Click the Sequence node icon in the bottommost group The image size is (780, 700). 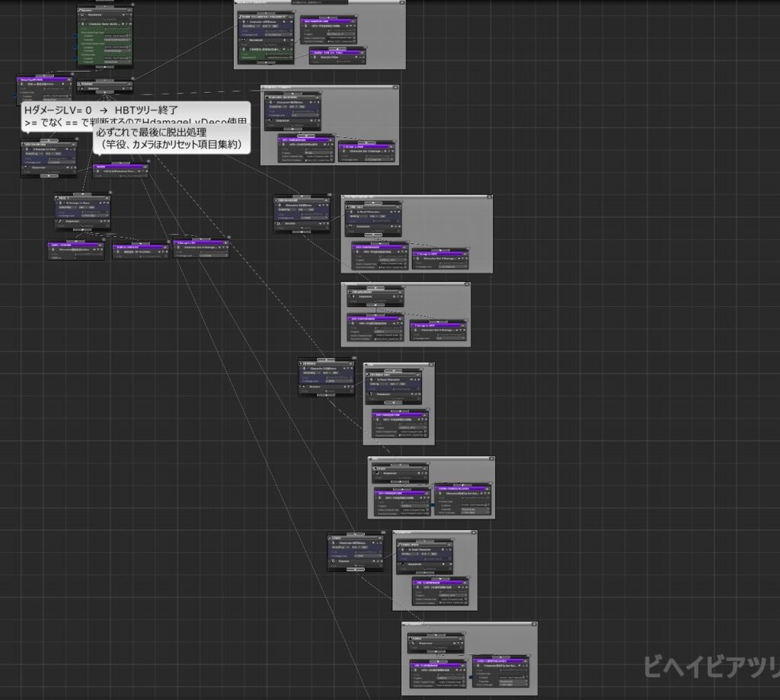(x=414, y=644)
